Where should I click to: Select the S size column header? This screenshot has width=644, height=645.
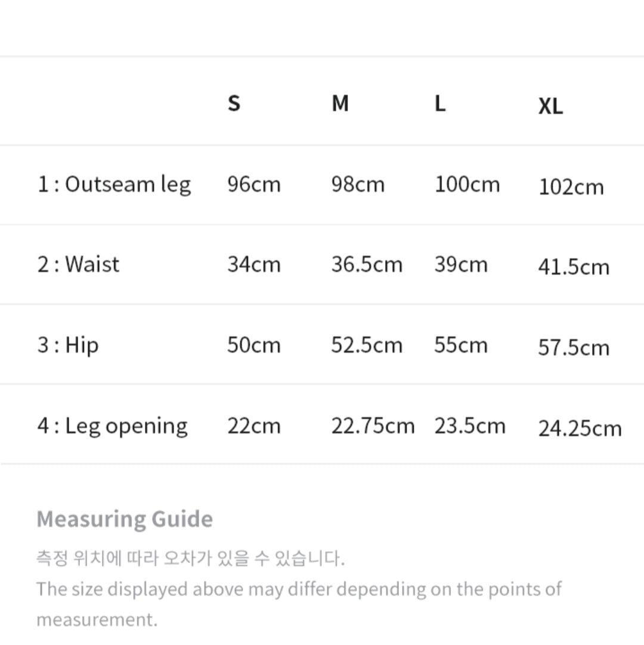pyautogui.click(x=234, y=103)
